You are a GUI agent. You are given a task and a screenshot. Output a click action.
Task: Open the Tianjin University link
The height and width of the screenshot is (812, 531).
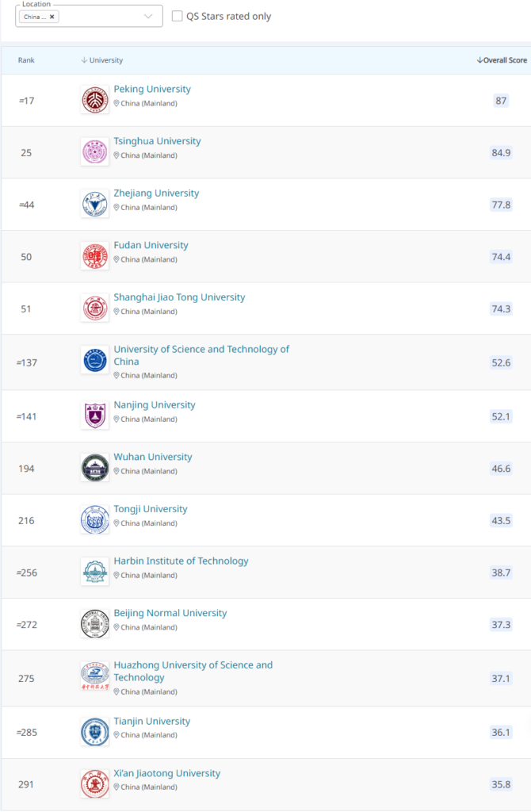[152, 721]
